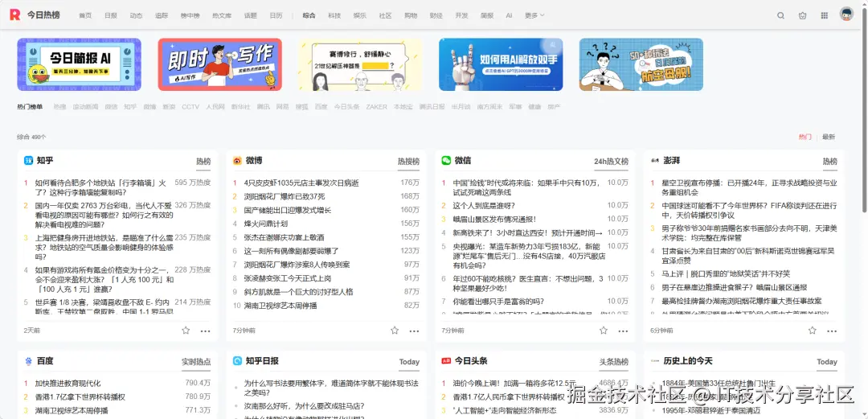Click the 今日热榜 red R logo
Screen dimensions: 868x419
tap(14, 15)
